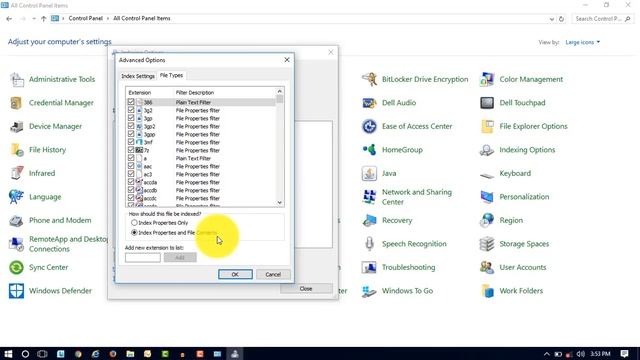Uncheck the 3gp2 extension checkbox
This screenshot has width=640, height=360.
131,126
